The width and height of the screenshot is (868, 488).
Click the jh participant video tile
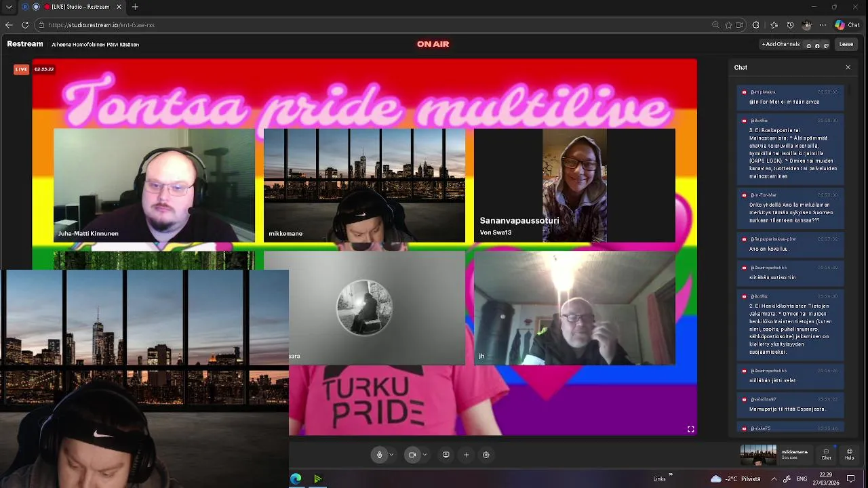coord(574,308)
